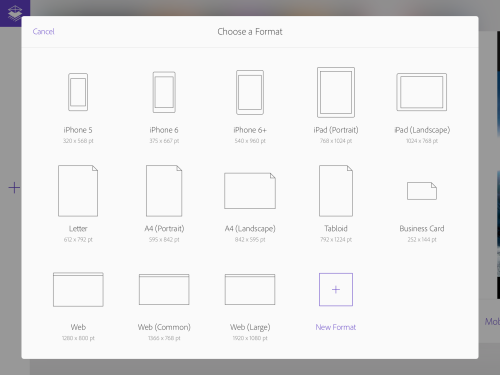Click the 252 x 144 pt size text
Image resolution: width=500 pixels, height=375 pixels.
click(x=422, y=239)
